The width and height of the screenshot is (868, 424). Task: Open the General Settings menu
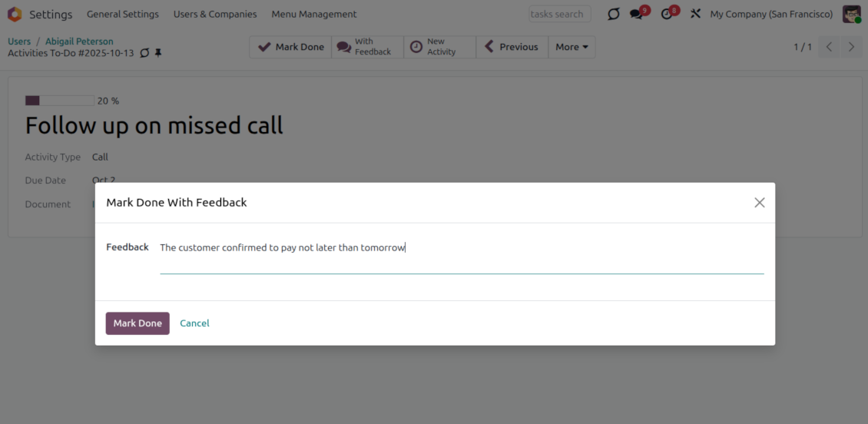(x=123, y=14)
